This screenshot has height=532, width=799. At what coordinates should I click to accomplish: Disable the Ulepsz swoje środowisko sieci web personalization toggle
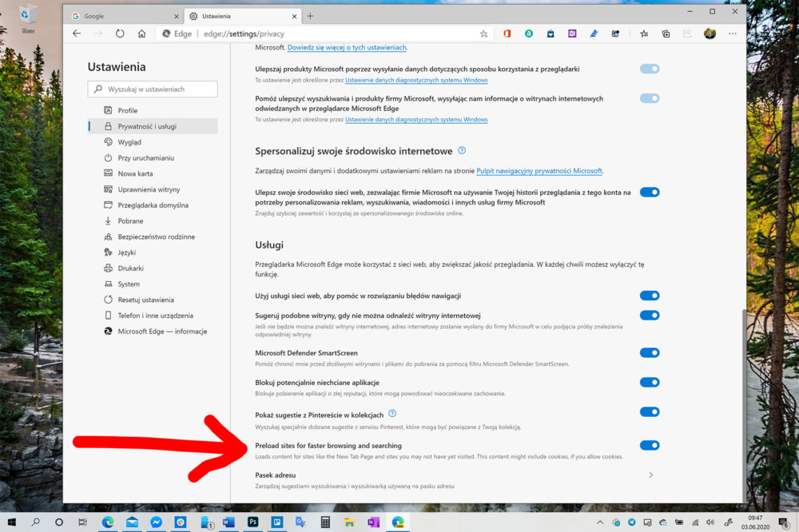coord(650,192)
